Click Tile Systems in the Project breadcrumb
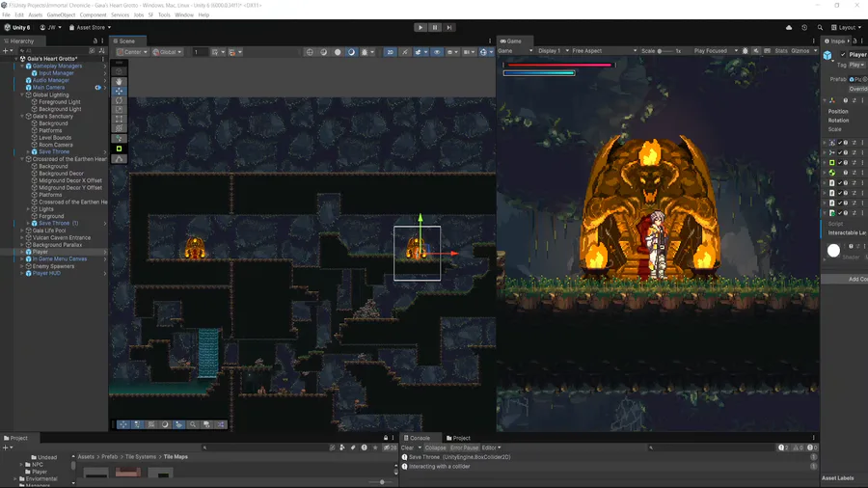Viewport: 868px width, 488px height. 140,456
